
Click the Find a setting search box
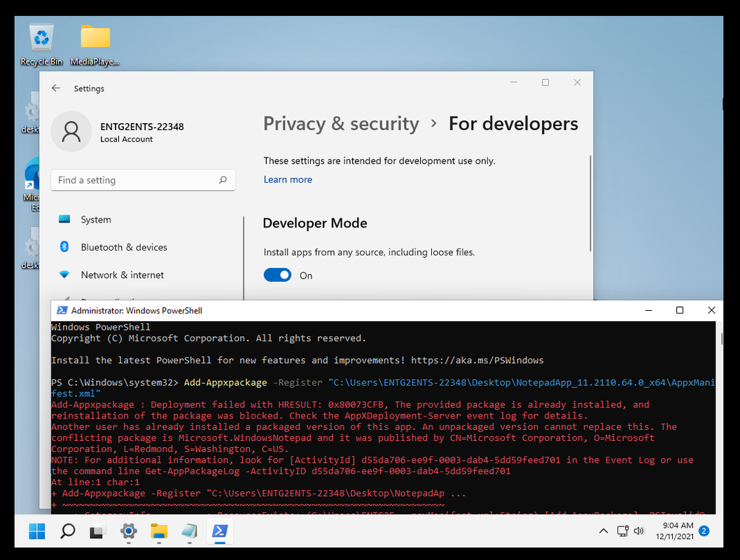pyautogui.click(x=143, y=180)
